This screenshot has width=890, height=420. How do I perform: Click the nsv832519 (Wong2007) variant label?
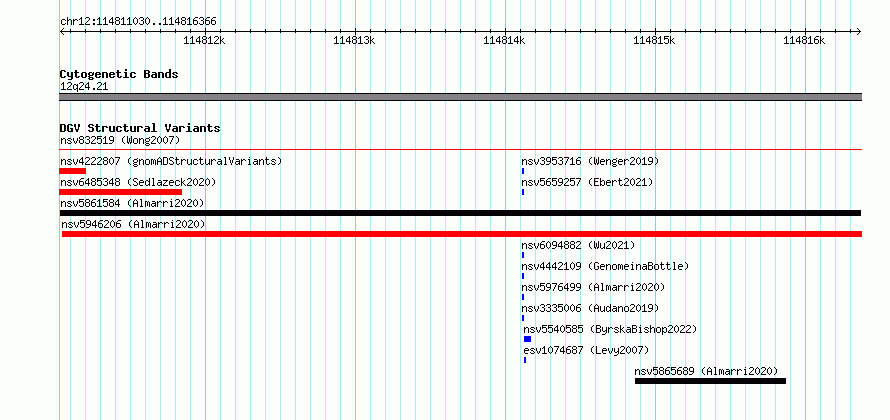pyautogui.click(x=120, y=140)
